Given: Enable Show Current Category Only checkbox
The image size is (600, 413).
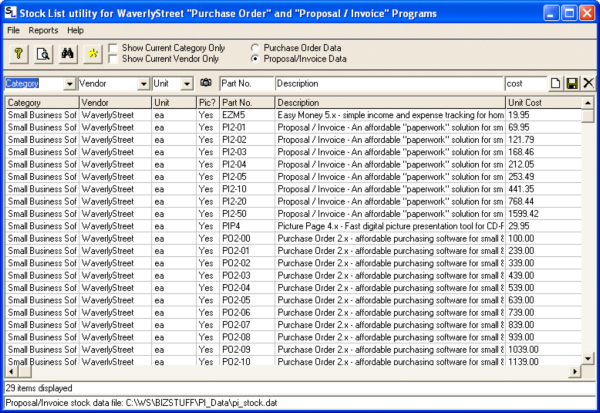Looking at the screenshot, I should (x=114, y=47).
